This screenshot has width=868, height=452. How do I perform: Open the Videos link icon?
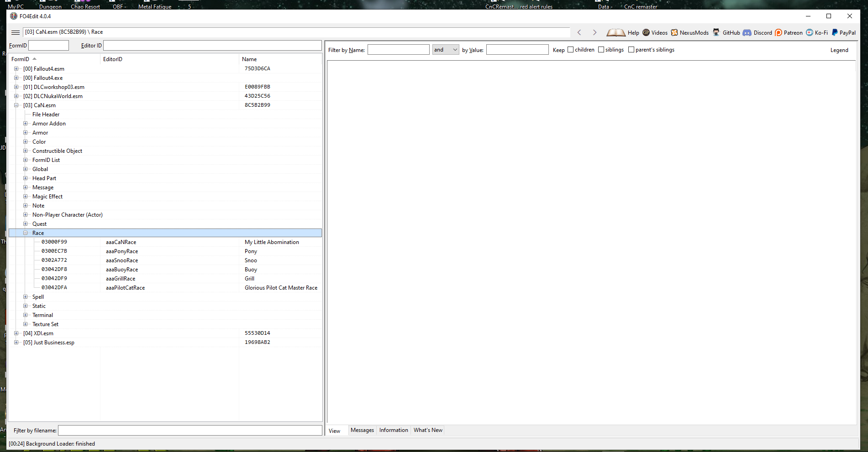646,32
